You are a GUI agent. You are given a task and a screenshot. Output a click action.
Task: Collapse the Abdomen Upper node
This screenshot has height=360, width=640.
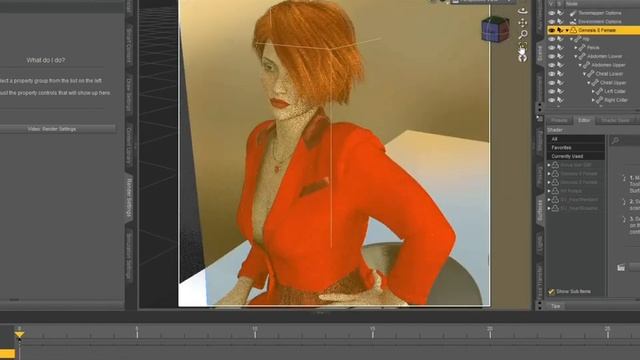pyautogui.click(x=580, y=65)
